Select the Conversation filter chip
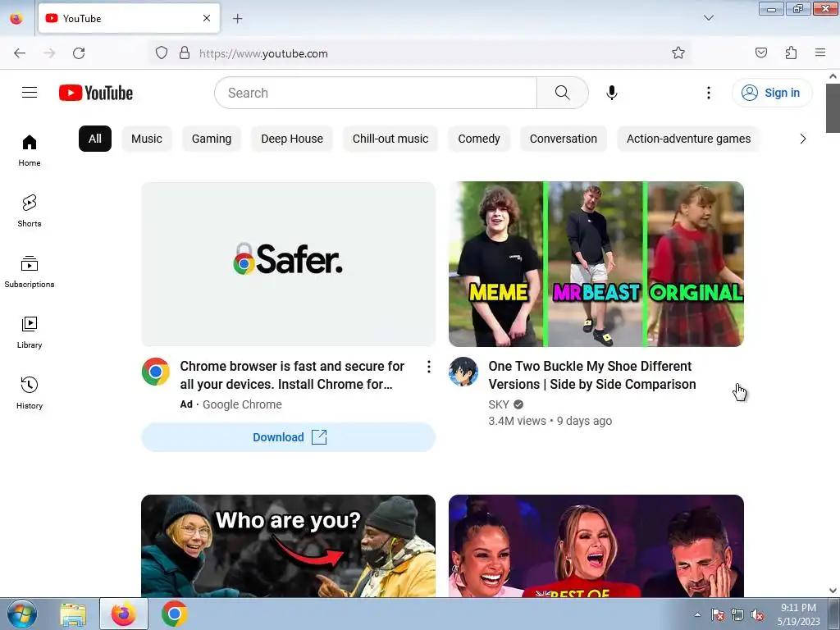840x630 pixels. 563,139
